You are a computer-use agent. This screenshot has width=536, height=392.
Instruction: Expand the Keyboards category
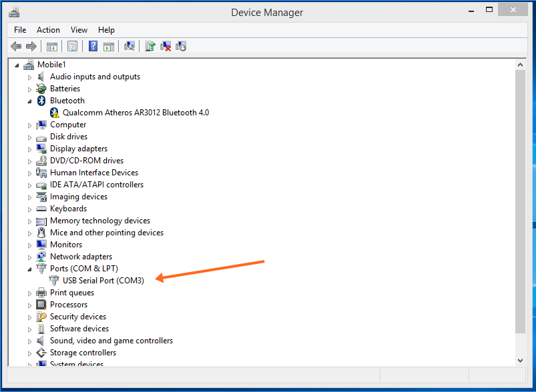(29, 209)
